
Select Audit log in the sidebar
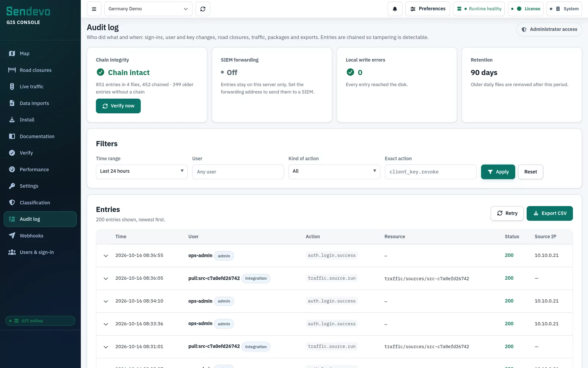(x=40, y=219)
